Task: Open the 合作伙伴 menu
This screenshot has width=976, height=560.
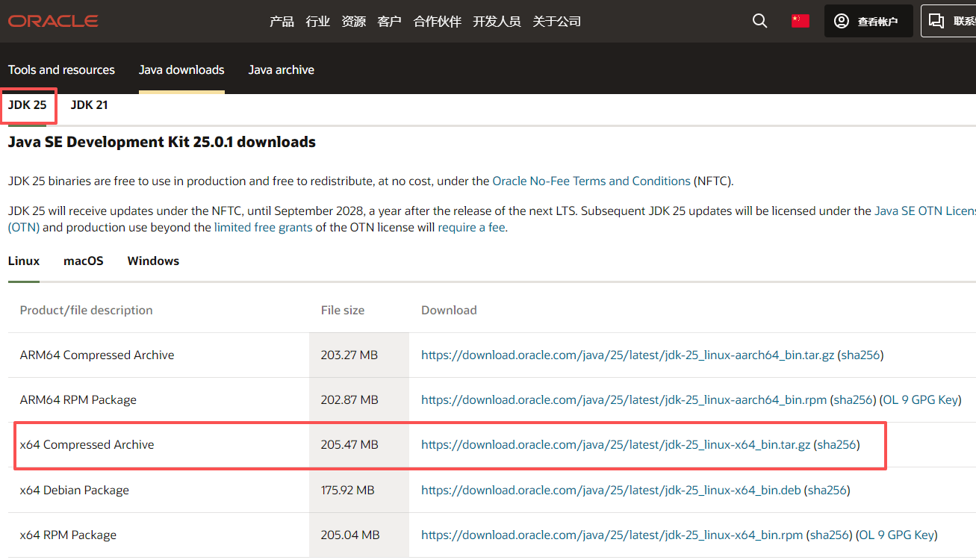Action: [x=437, y=22]
